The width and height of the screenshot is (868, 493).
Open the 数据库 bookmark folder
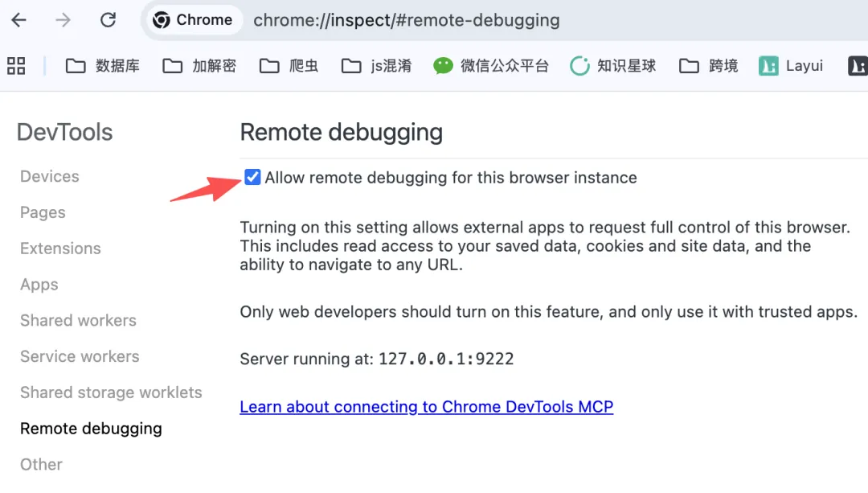pos(103,66)
